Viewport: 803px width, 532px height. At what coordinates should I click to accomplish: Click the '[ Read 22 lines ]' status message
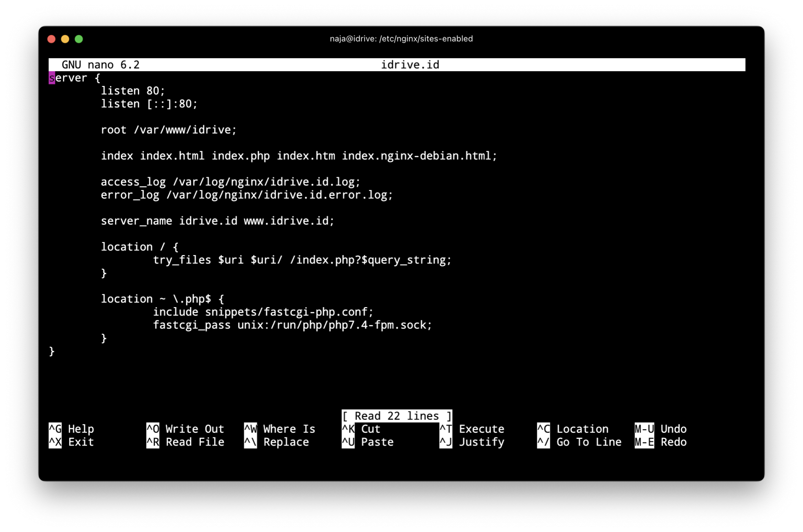pyautogui.click(x=397, y=416)
